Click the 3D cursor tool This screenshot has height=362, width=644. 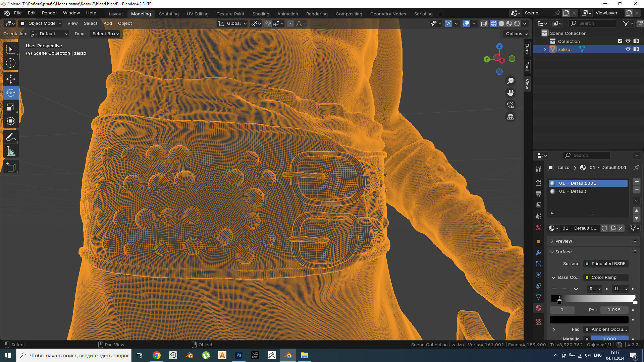click(11, 63)
